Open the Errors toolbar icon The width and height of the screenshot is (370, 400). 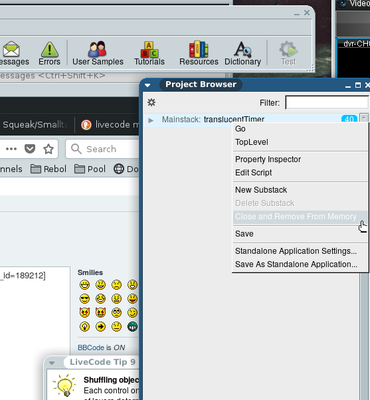pyautogui.click(x=49, y=53)
